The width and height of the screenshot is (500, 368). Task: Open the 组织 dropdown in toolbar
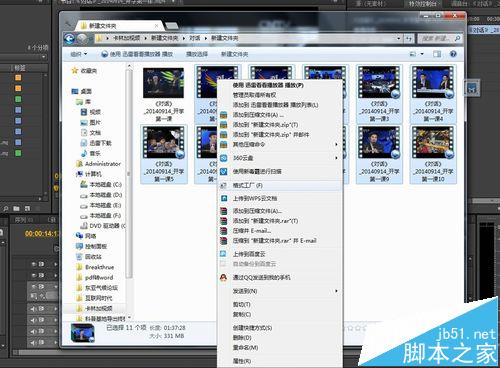pyautogui.click(x=79, y=54)
